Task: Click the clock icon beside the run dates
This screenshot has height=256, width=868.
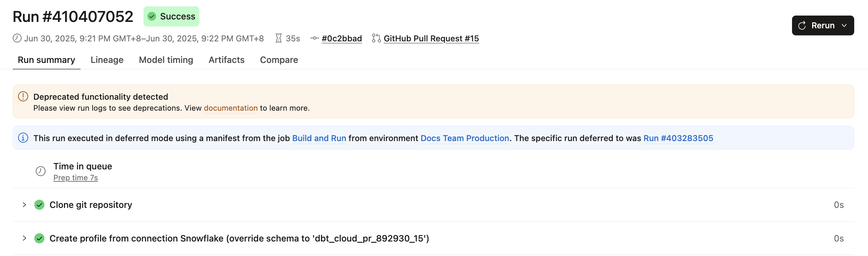Action: pyautogui.click(x=17, y=38)
